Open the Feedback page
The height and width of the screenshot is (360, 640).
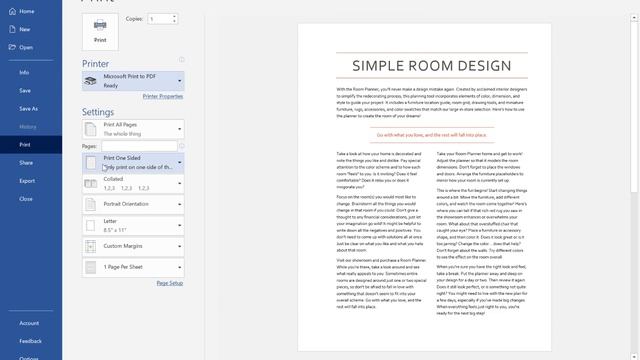click(31, 341)
